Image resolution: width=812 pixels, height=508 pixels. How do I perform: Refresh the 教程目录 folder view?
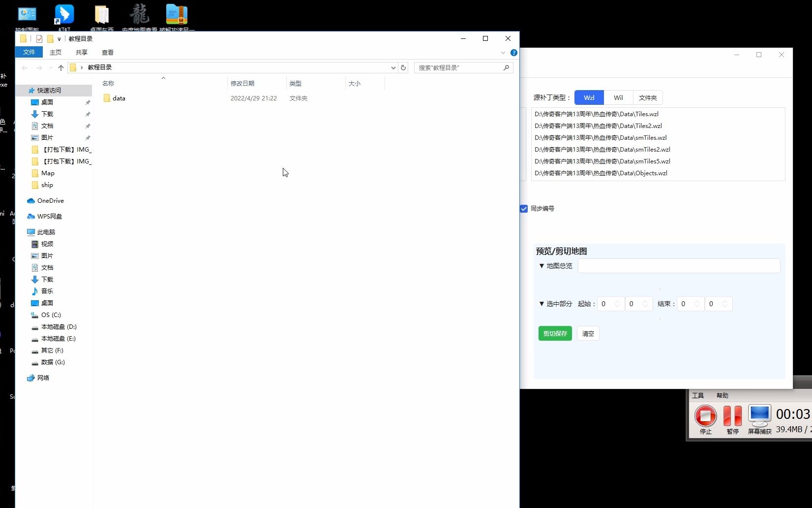click(x=403, y=67)
